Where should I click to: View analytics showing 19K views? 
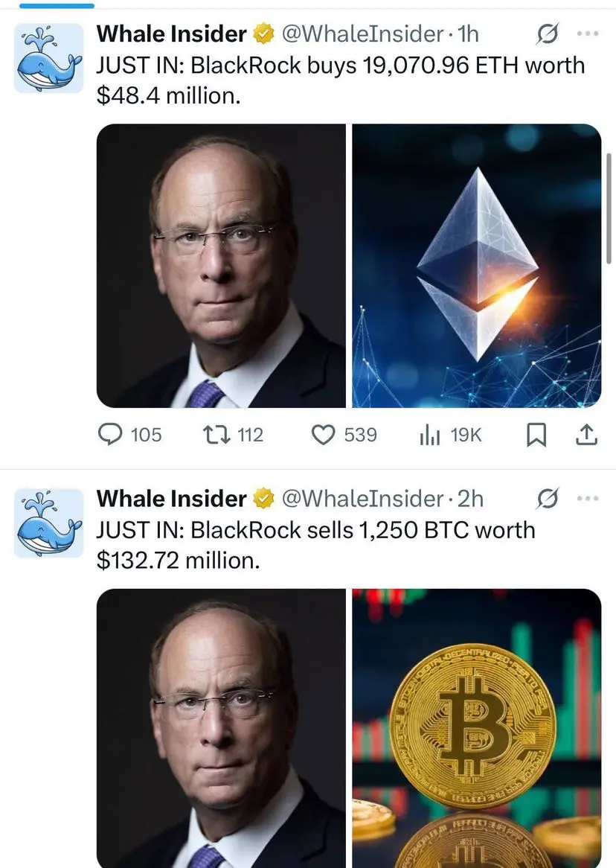(x=450, y=435)
